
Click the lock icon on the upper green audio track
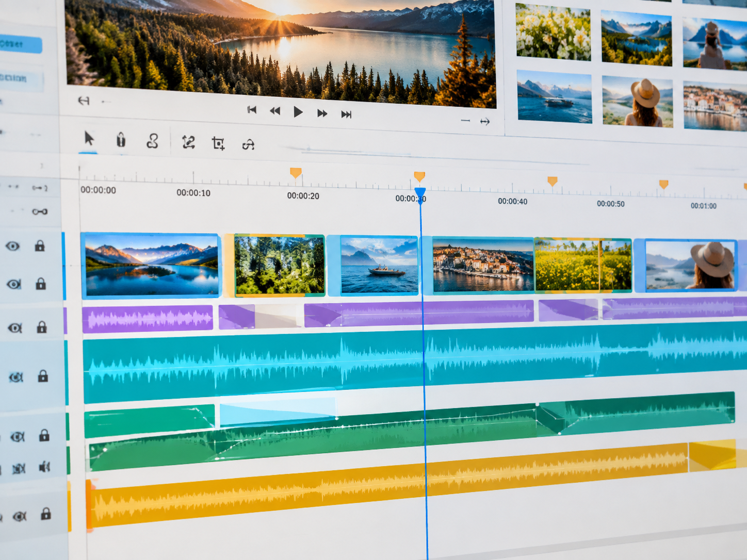[44, 435]
